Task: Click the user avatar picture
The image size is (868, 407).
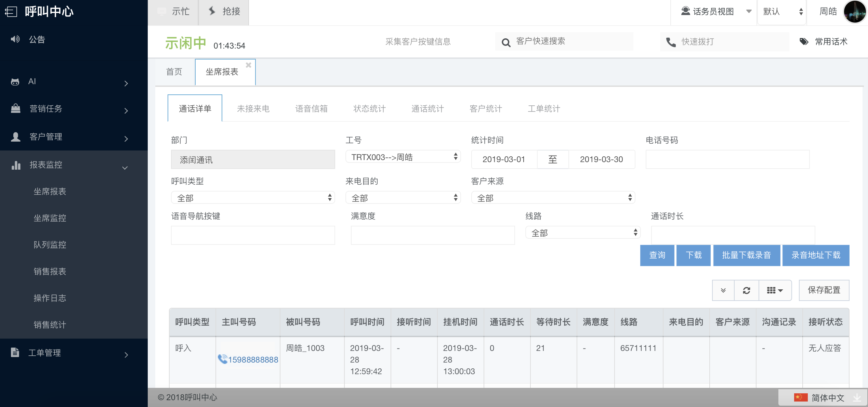Action: [855, 12]
